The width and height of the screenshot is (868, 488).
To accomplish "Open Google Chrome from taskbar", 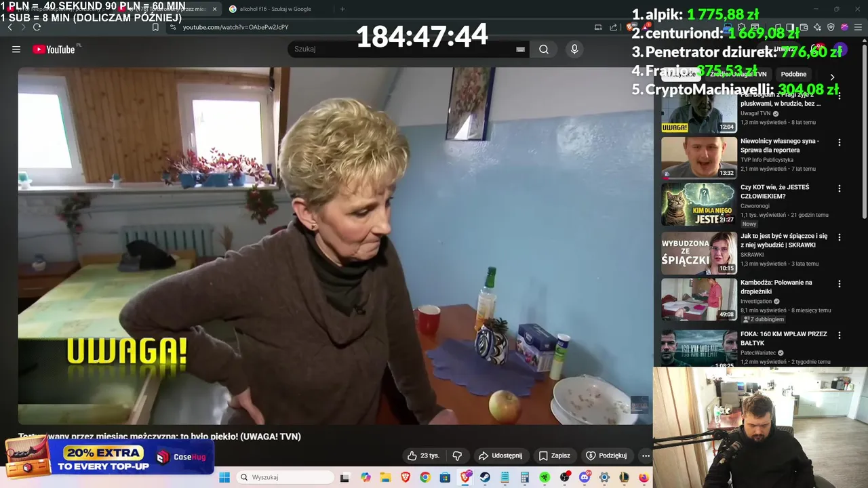I will click(425, 478).
